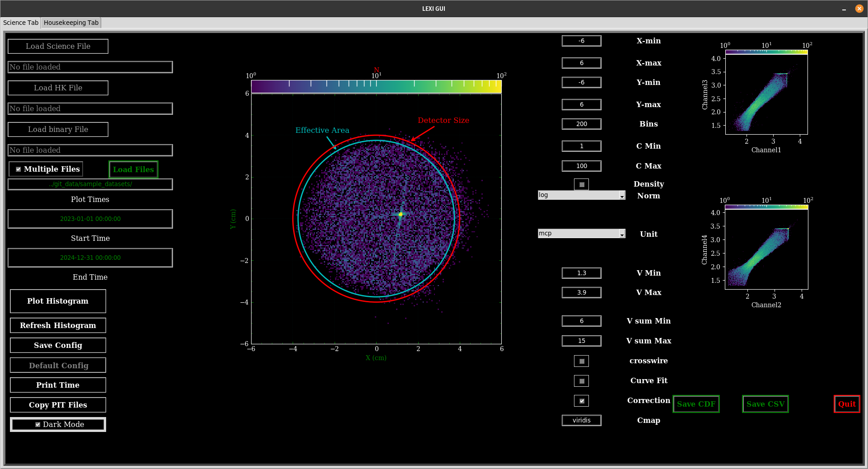Viewport: 868px width, 469px height.
Task: Toggle the Multiple Files checkbox
Action: tap(19, 169)
